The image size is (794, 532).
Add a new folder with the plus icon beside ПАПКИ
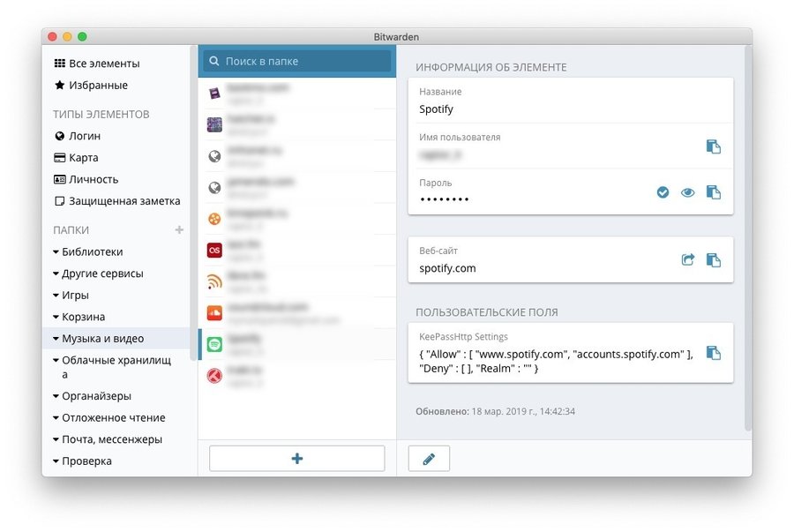click(179, 229)
